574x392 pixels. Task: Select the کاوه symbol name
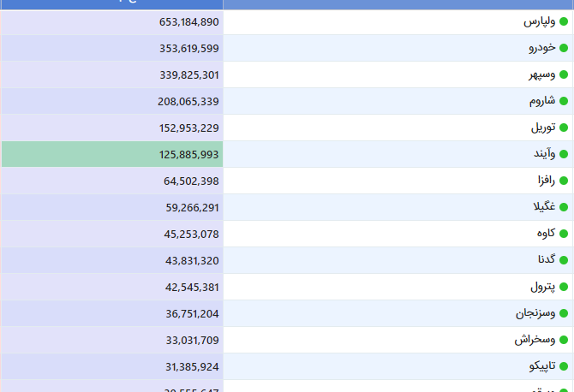point(546,234)
